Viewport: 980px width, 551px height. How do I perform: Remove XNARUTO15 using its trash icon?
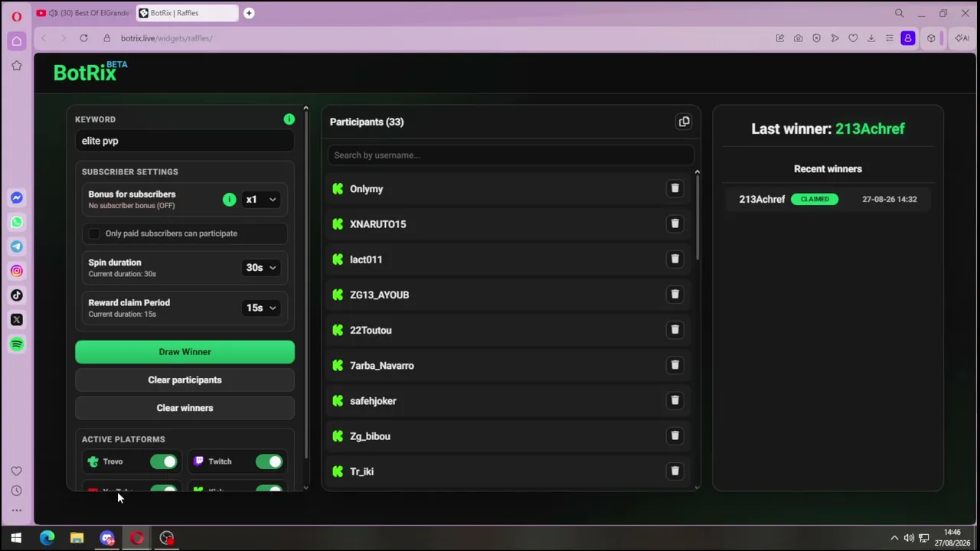click(675, 223)
